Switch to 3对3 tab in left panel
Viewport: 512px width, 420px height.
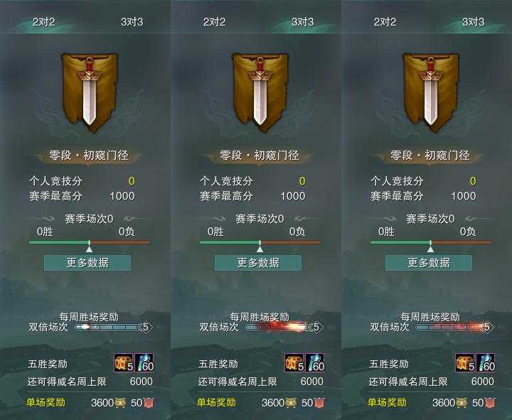[132, 22]
